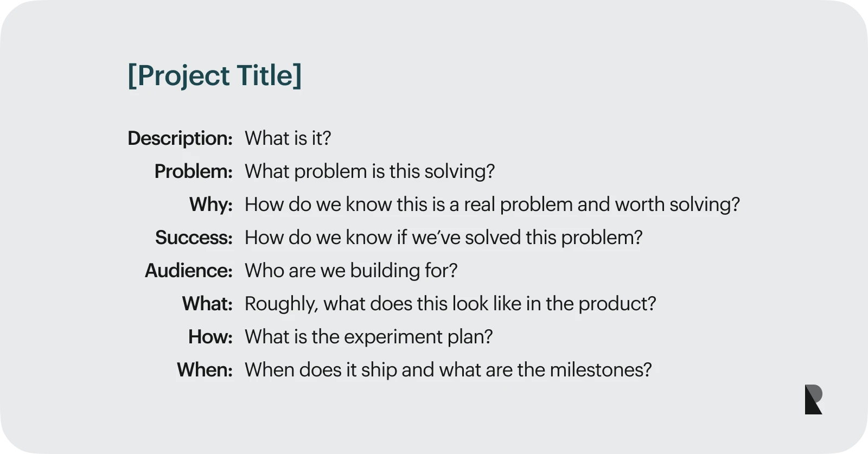
Task: Click the "What is it?" text
Action: pos(288,138)
